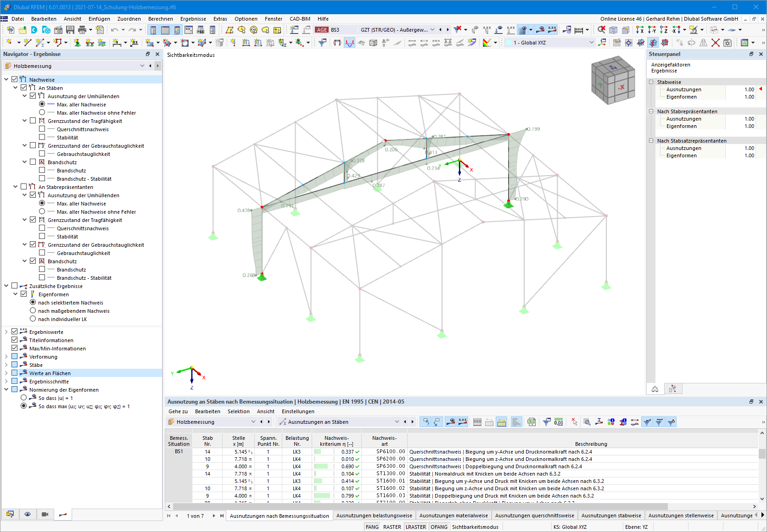Jump to last results table page

point(222,515)
